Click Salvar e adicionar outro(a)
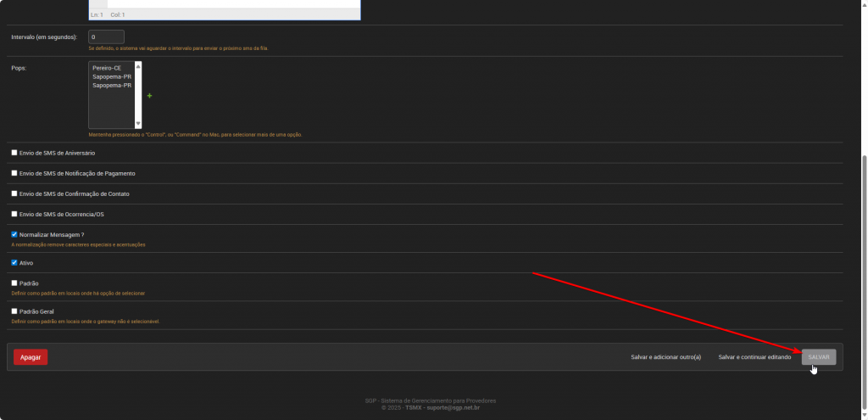868x420 pixels. pyautogui.click(x=665, y=357)
